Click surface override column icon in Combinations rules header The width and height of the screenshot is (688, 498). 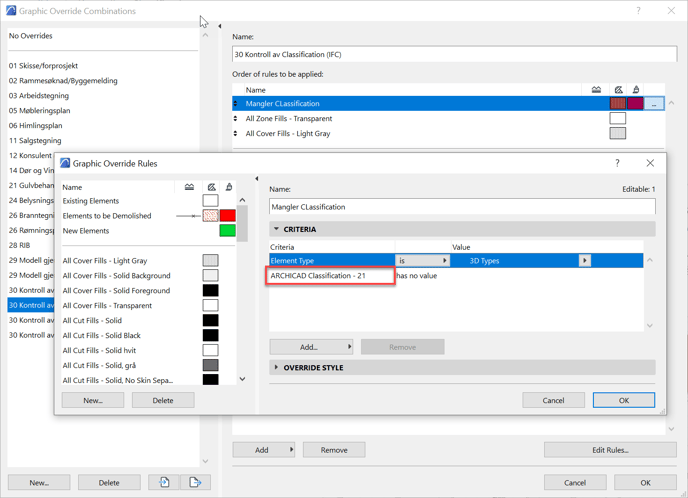pyautogui.click(x=596, y=90)
